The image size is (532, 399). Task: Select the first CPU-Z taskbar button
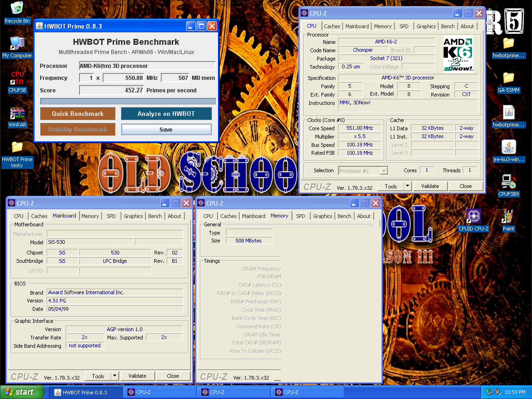[x=159, y=392]
